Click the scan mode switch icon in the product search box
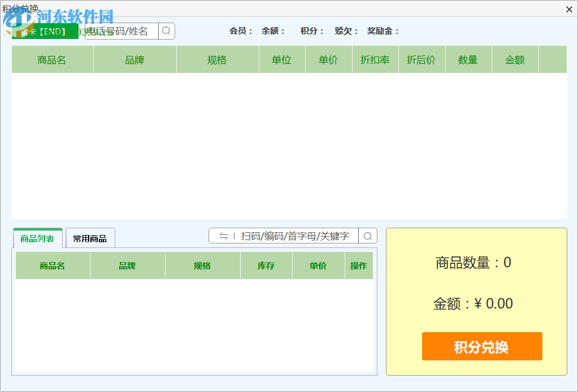 (223, 236)
